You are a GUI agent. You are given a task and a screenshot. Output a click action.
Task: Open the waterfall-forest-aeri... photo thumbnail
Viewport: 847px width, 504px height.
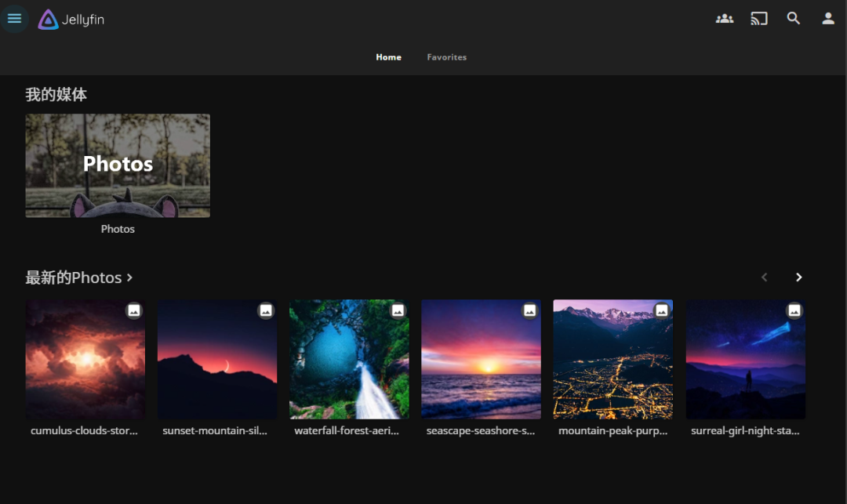click(349, 359)
